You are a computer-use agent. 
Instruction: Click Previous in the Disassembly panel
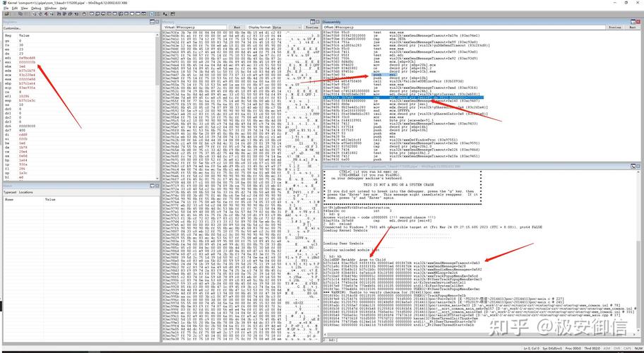[x=615, y=27]
